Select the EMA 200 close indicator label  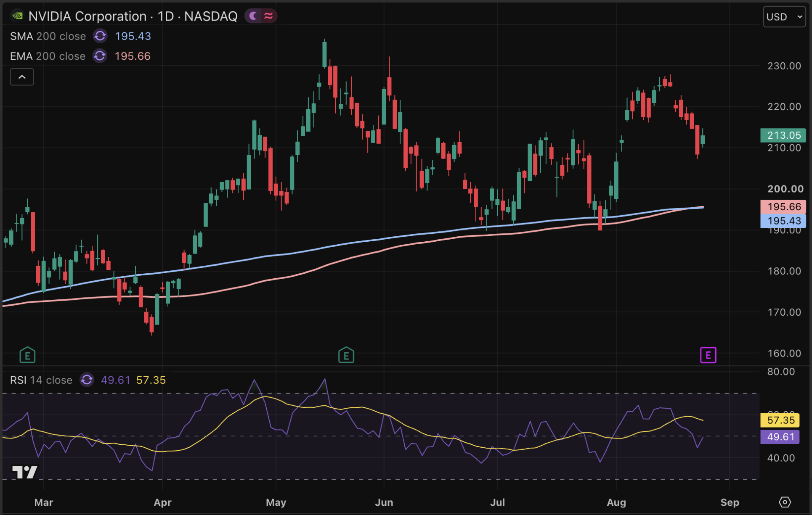[x=48, y=56]
